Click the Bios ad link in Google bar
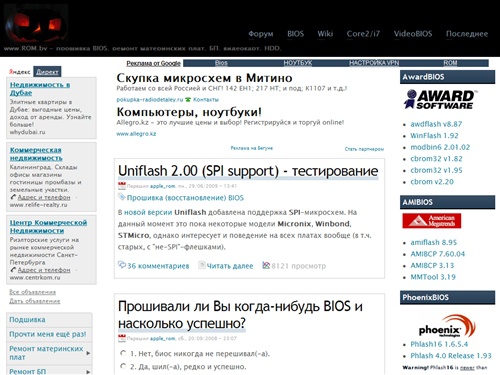The width and height of the screenshot is (500, 375). point(221,63)
